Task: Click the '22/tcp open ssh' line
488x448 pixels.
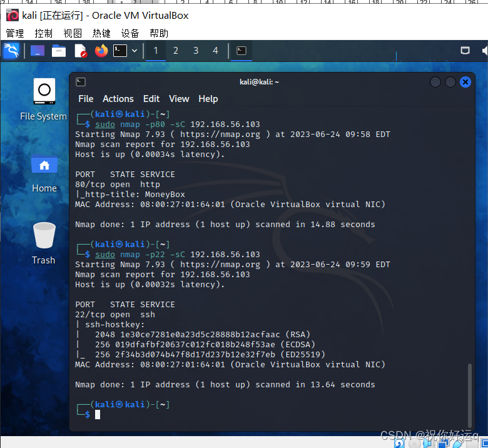Action: 115,315
